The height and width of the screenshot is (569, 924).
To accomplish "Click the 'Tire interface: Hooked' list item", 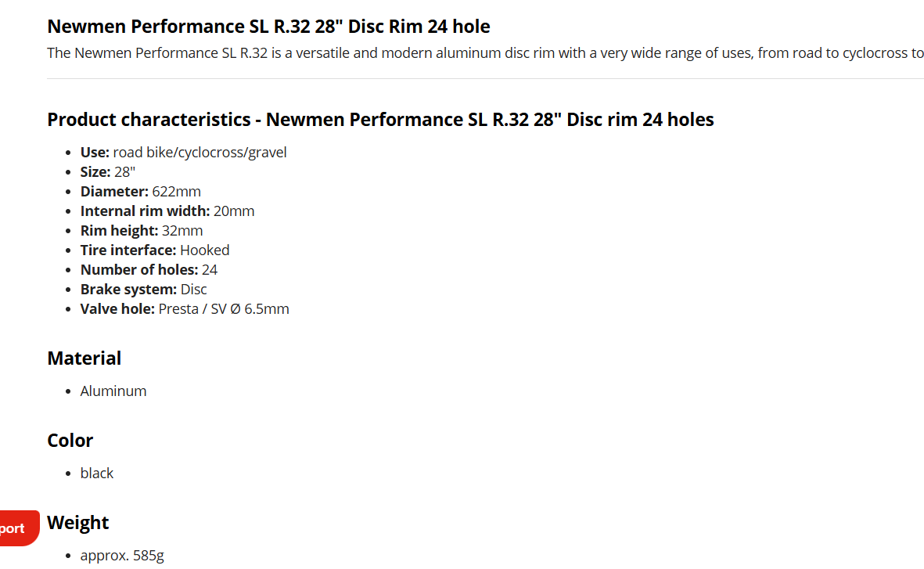I will pos(155,250).
